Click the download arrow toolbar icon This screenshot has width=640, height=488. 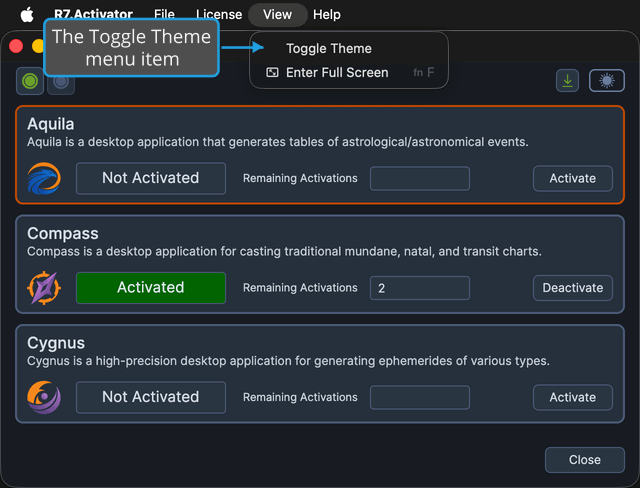[x=567, y=80]
